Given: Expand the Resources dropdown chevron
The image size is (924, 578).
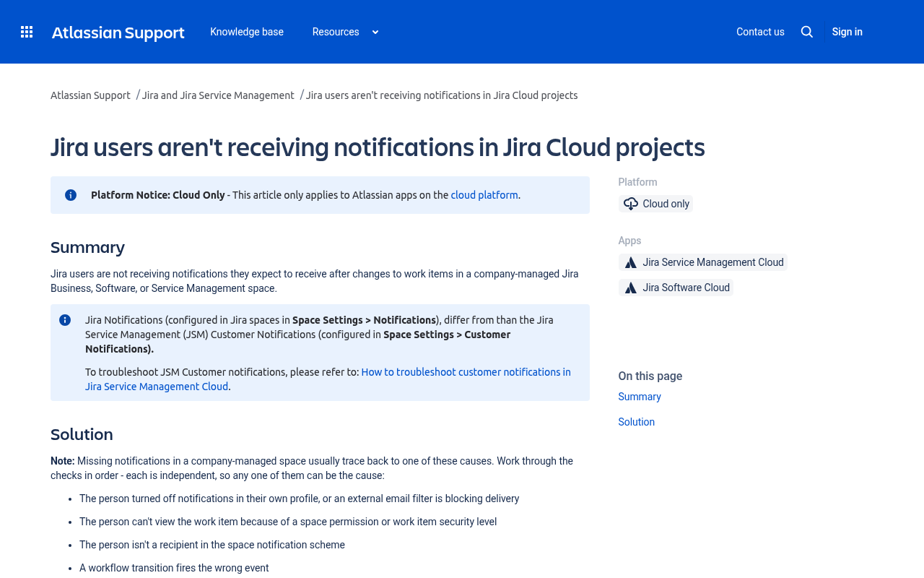Looking at the screenshot, I should click(x=375, y=32).
